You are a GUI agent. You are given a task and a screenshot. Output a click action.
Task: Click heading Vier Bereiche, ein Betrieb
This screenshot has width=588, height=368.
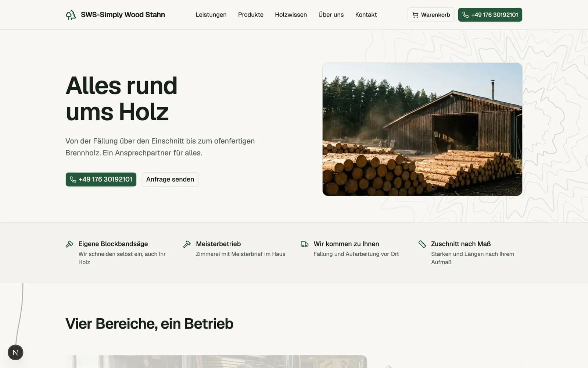coord(149,324)
